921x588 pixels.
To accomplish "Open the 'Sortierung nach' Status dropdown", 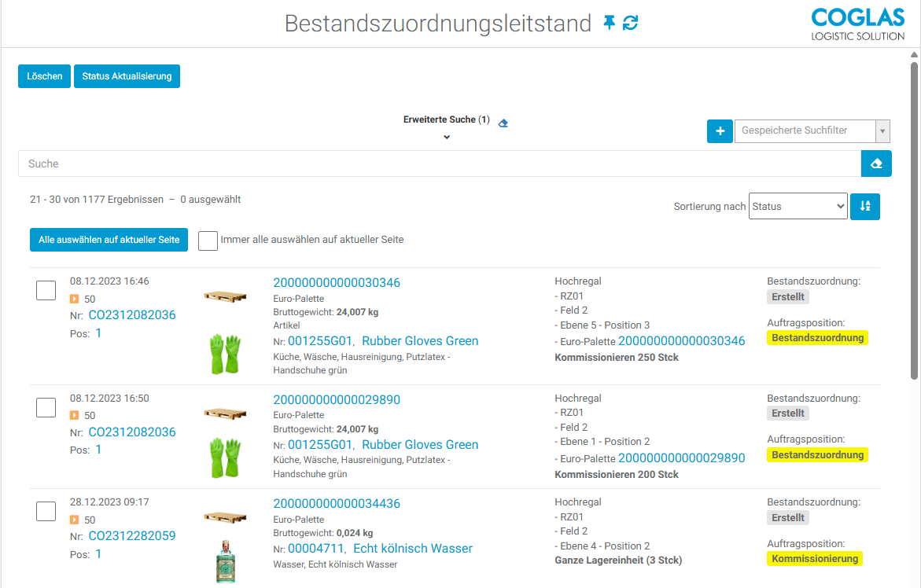I will [798, 206].
